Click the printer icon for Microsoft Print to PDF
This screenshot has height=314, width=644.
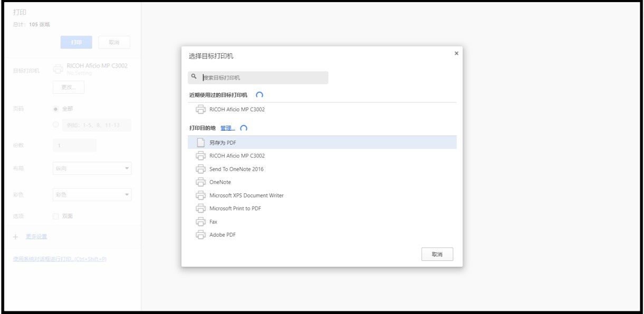coord(201,209)
